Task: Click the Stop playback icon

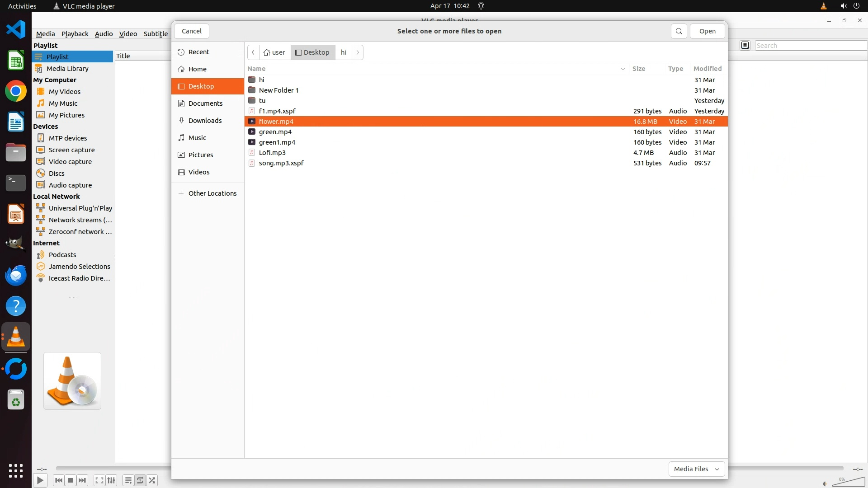Action: [x=71, y=480]
